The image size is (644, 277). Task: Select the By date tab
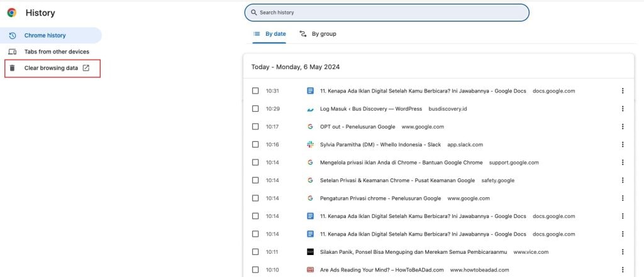pyautogui.click(x=269, y=34)
